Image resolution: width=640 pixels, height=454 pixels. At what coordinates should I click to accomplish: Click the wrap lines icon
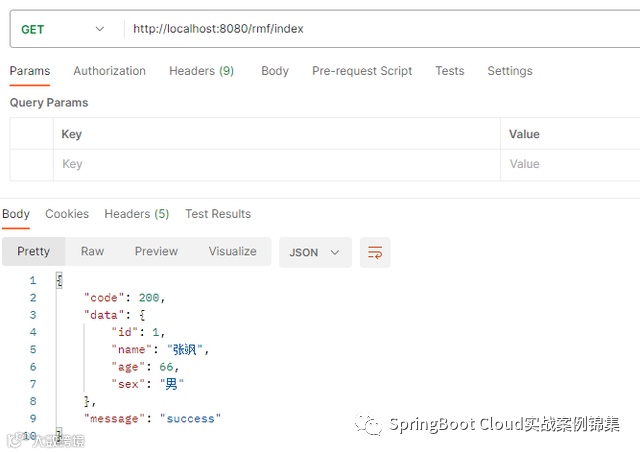(375, 252)
